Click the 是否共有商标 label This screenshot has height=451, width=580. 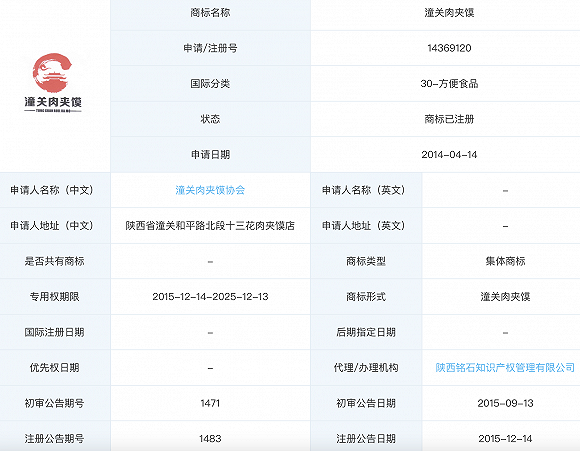(x=54, y=261)
